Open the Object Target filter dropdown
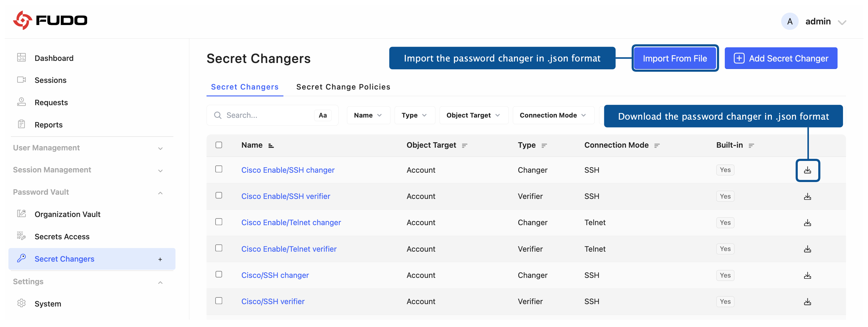The height and width of the screenshot is (327, 868). click(473, 115)
